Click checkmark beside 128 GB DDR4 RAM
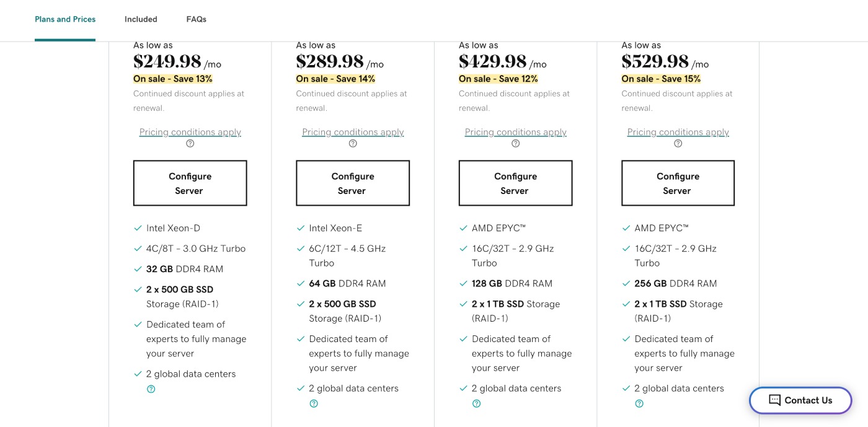Image resolution: width=868 pixels, height=427 pixels. coord(463,283)
